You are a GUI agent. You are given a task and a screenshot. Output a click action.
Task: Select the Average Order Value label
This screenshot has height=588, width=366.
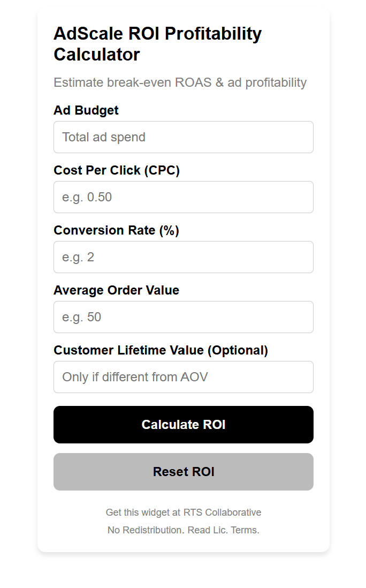(x=116, y=290)
